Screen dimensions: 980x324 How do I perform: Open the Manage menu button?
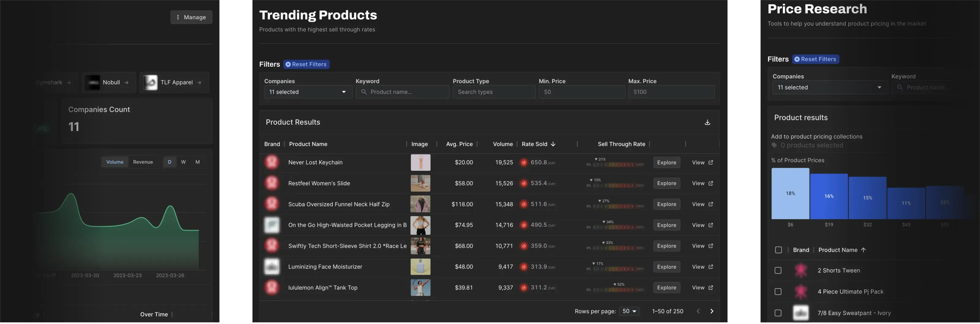pos(191,17)
